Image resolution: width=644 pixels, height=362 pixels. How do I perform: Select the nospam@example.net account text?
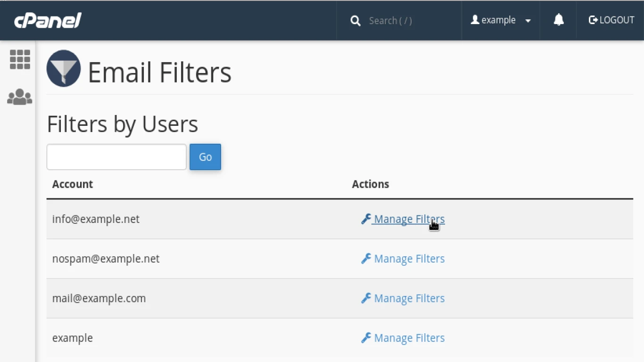point(106,259)
